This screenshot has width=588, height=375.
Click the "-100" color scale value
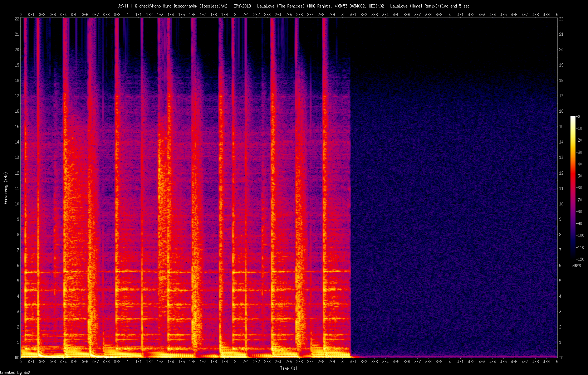click(x=580, y=235)
